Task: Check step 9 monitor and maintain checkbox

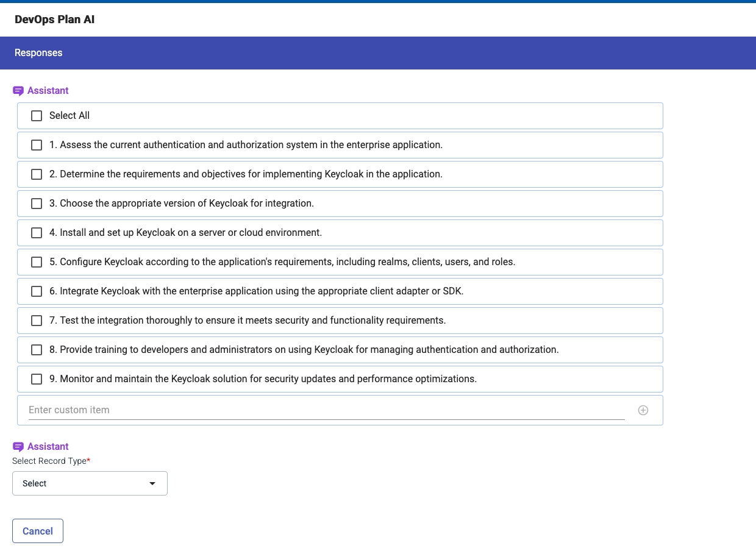Action: pyautogui.click(x=36, y=379)
